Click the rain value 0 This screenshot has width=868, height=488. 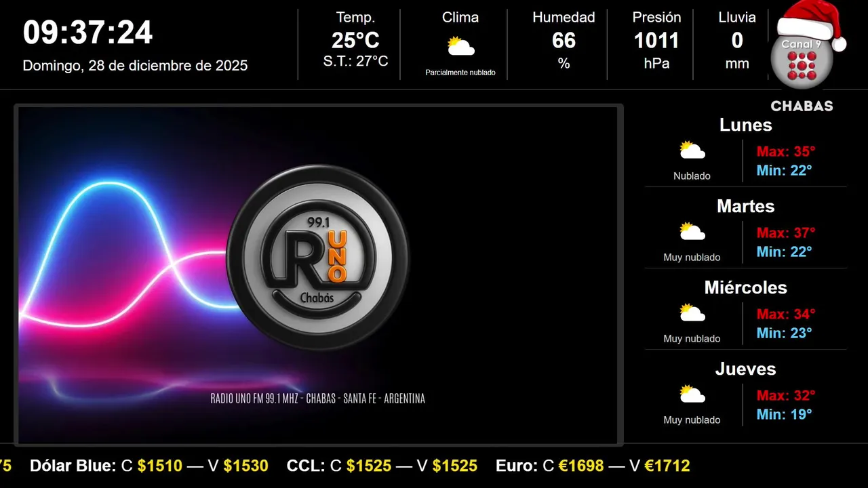click(737, 41)
